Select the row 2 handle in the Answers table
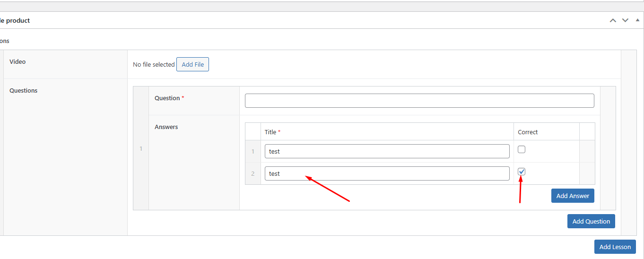 click(253, 174)
